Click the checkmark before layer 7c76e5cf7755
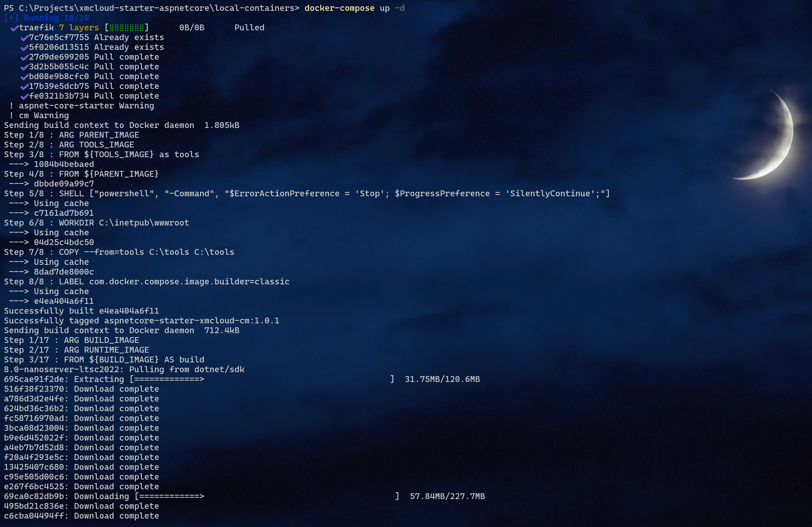This screenshot has width=812, height=527. 24,38
